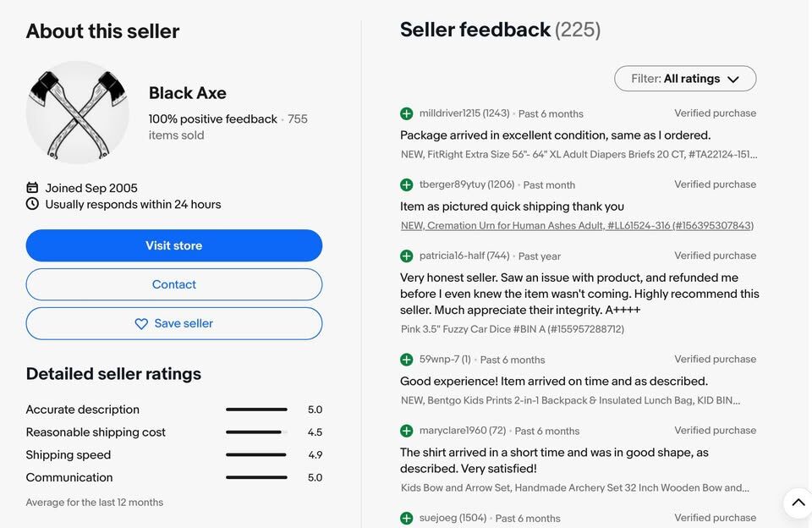The width and height of the screenshot is (812, 528).
Task: Click the positive rating icon beside tberger89ytuy
Action: 407,184
